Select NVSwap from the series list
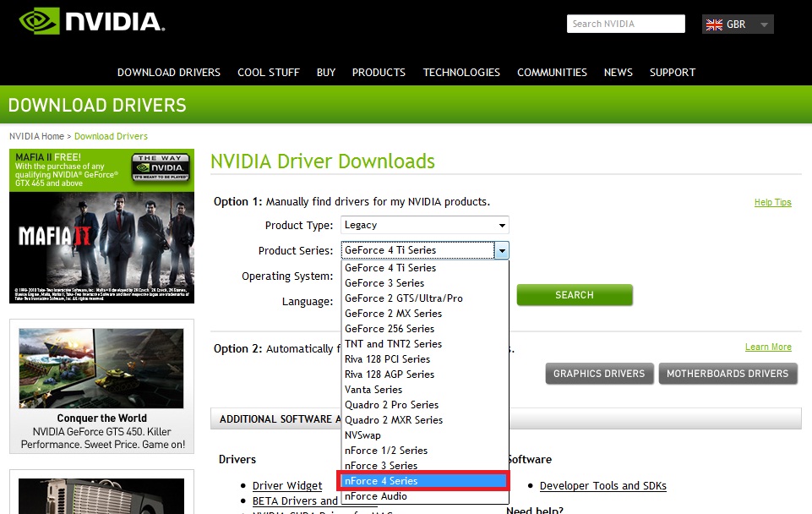The width and height of the screenshot is (812, 514). click(x=425, y=435)
